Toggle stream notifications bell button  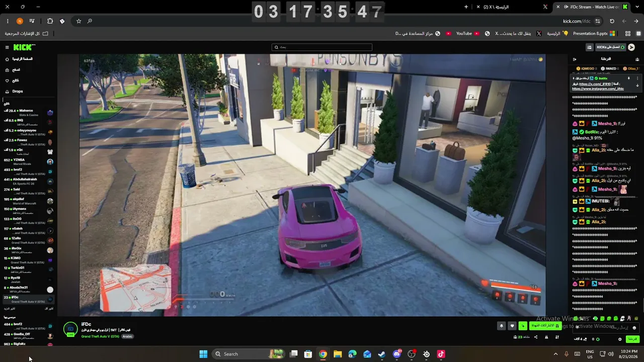[501, 326]
